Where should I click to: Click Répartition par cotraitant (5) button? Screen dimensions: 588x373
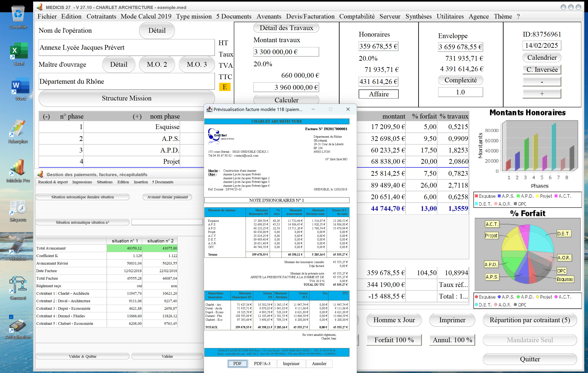(x=530, y=320)
